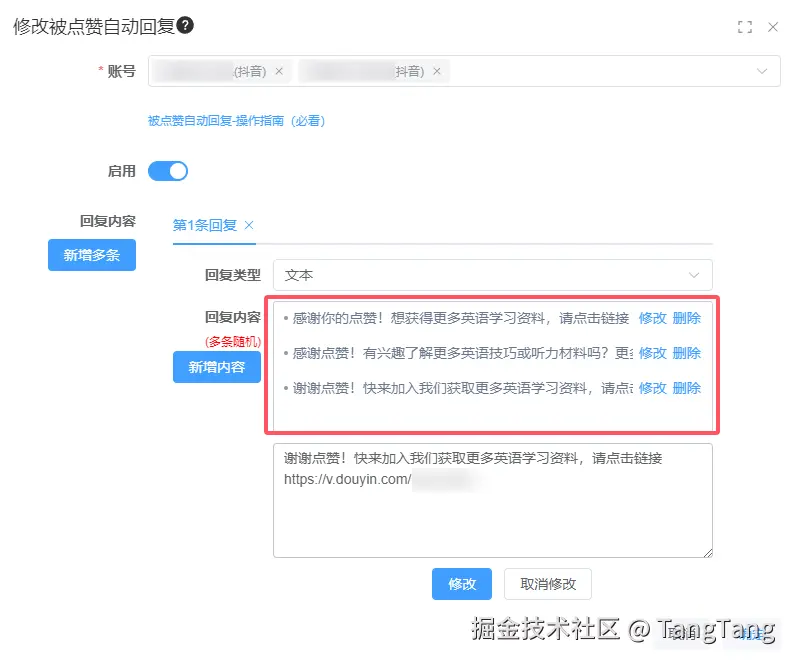
Task: Remove the first 抖音 account tag
Action: [x=279, y=71]
